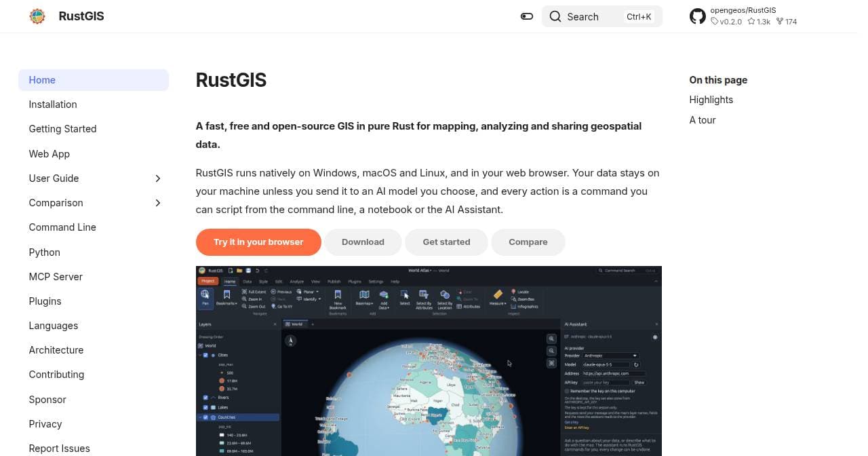
Task: Expand the Comparison section chevron
Action: click(157, 203)
